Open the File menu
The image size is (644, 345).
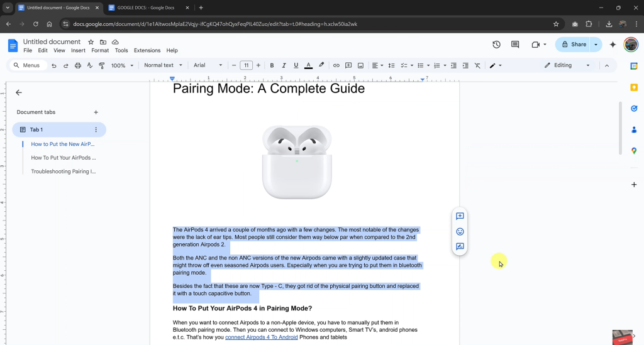coord(28,50)
